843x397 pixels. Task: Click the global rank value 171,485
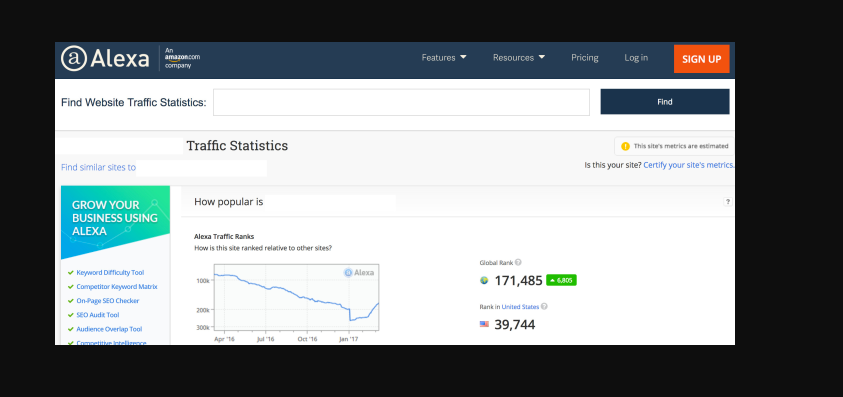(518, 281)
